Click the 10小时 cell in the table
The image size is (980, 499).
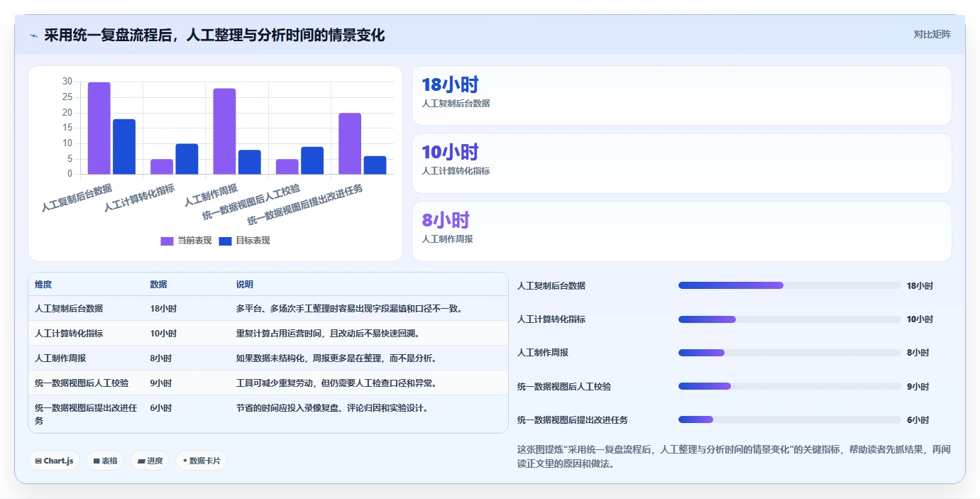(163, 334)
